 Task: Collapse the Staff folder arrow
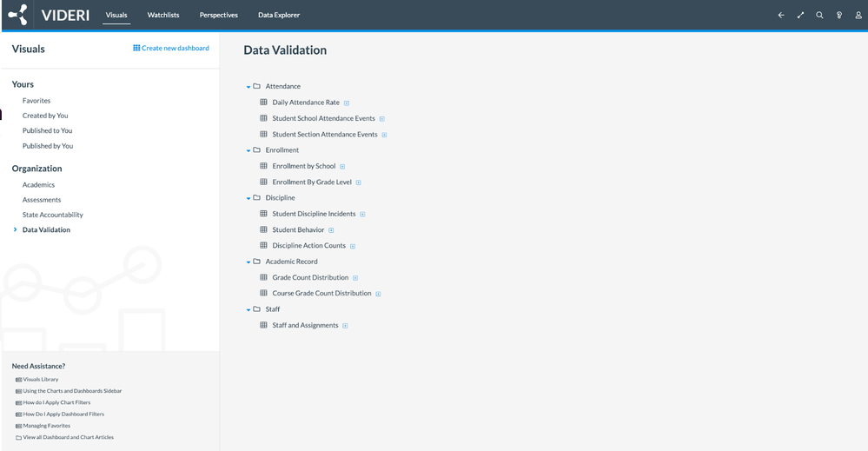(248, 310)
